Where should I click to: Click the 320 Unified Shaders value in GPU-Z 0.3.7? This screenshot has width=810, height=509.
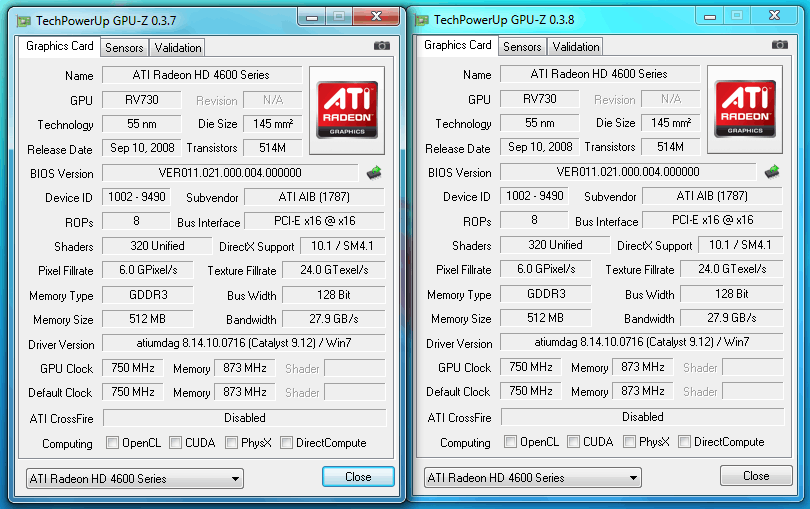[157, 246]
